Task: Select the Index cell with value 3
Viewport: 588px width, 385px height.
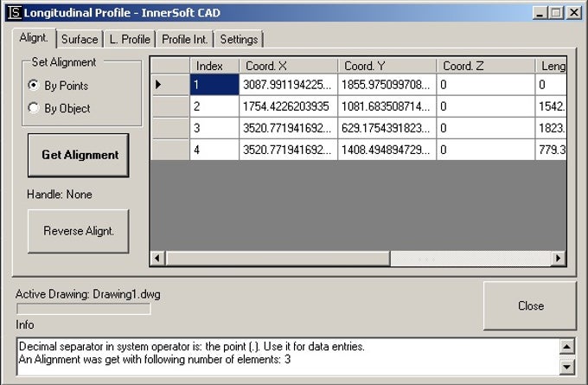Action: click(214, 128)
